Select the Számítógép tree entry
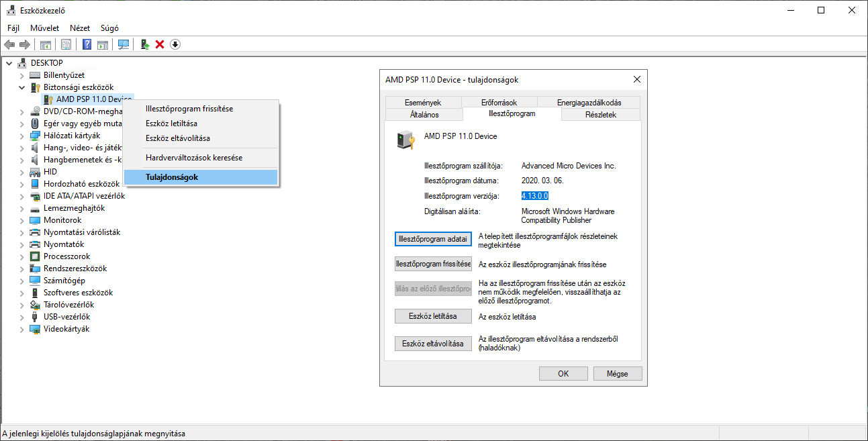868x441 pixels. pos(64,281)
